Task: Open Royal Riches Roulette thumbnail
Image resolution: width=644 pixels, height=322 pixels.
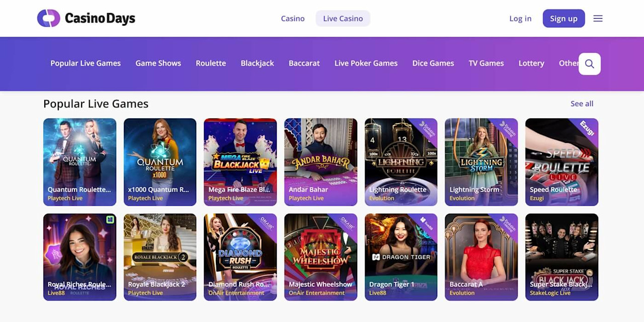Action: tap(79, 257)
